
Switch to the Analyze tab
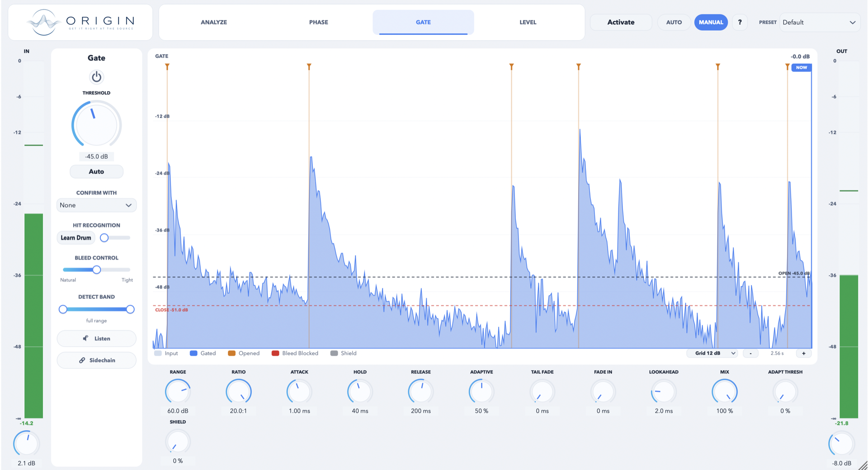click(x=214, y=22)
